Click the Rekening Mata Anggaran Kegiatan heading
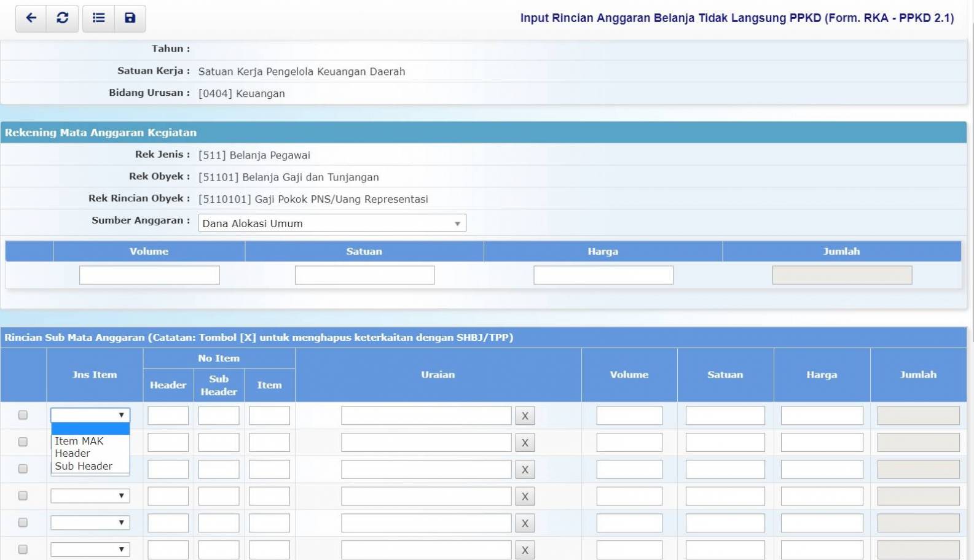This screenshot has height=560, width=974. [101, 133]
